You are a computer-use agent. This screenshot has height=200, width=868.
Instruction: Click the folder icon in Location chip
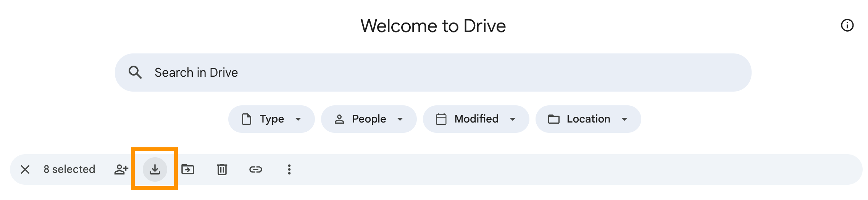click(x=554, y=119)
